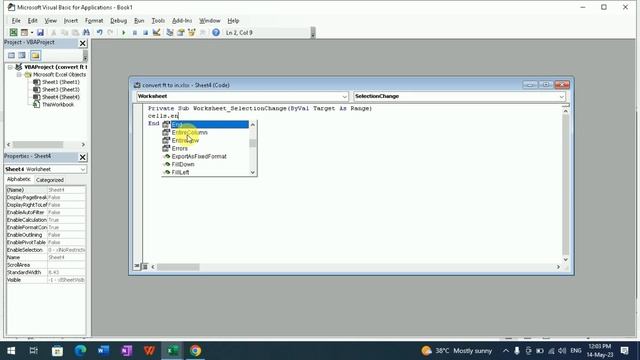Open the Object Browser toolbar icon

point(191,32)
